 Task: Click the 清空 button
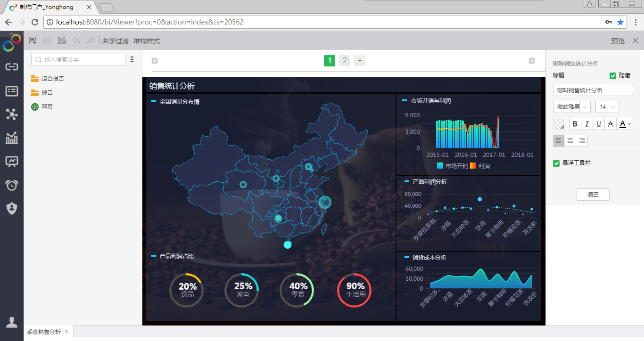pos(593,195)
